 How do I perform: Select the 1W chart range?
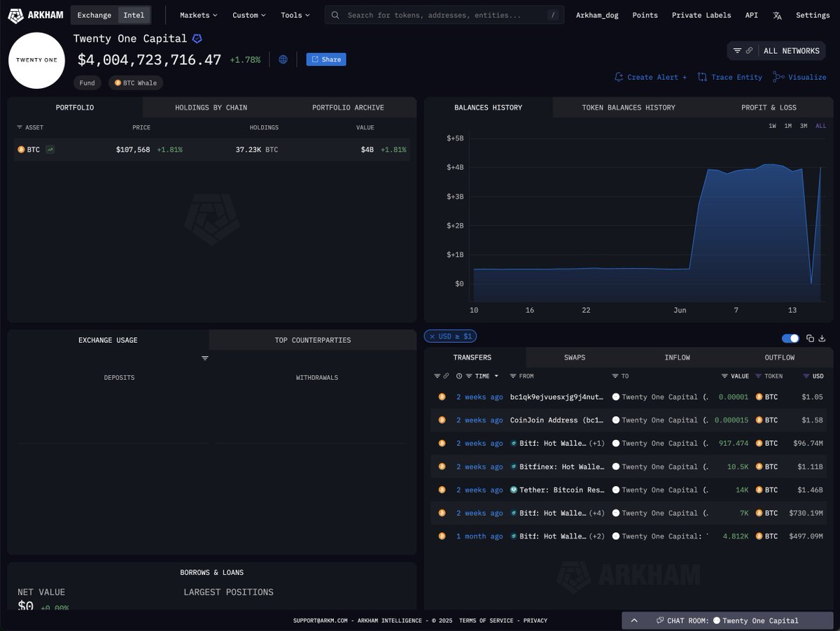click(772, 126)
